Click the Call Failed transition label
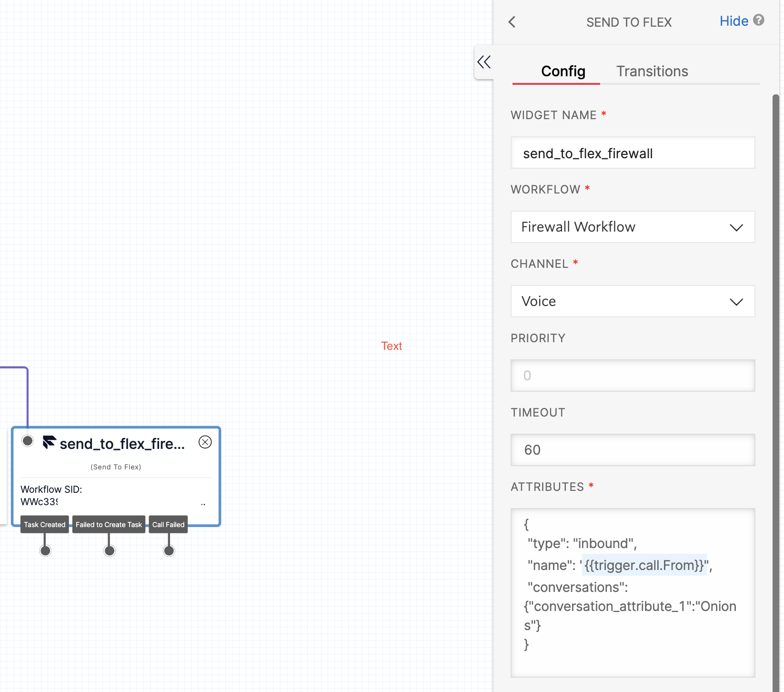 (x=168, y=524)
